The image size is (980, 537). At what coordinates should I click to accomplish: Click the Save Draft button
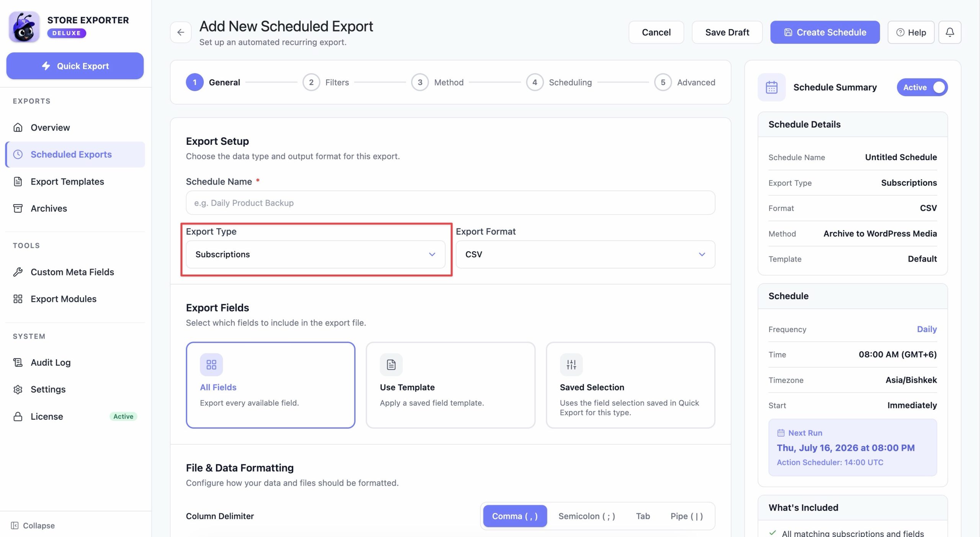(x=727, y=32)
